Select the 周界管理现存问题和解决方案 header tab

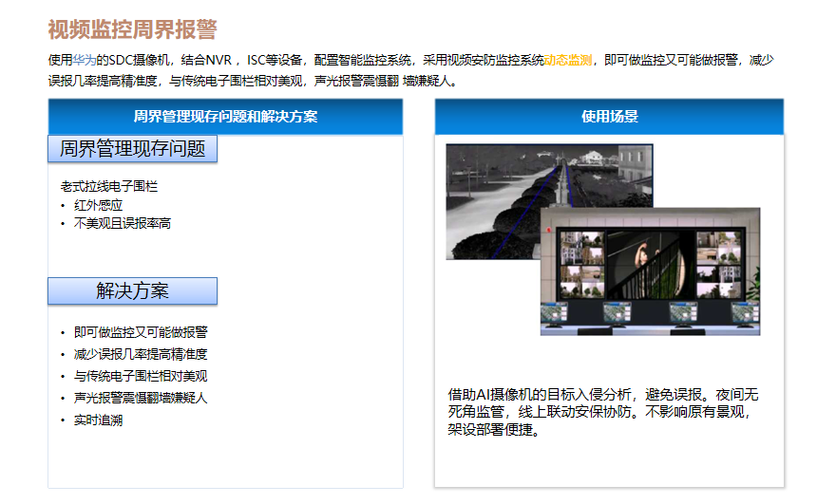[x=225, y=117]
